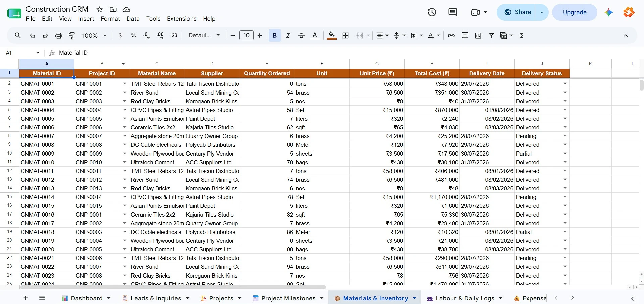Format as currency with dollar icon

coord(120,35)
